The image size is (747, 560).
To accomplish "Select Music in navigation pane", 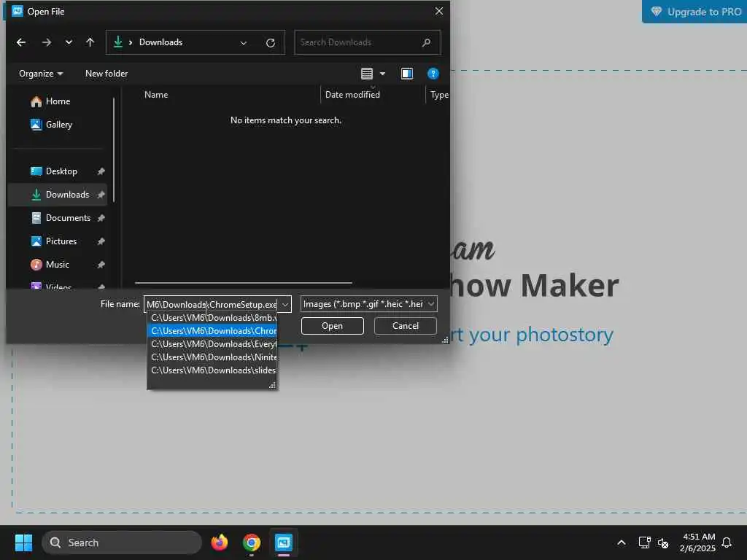I will coord(57,265).
